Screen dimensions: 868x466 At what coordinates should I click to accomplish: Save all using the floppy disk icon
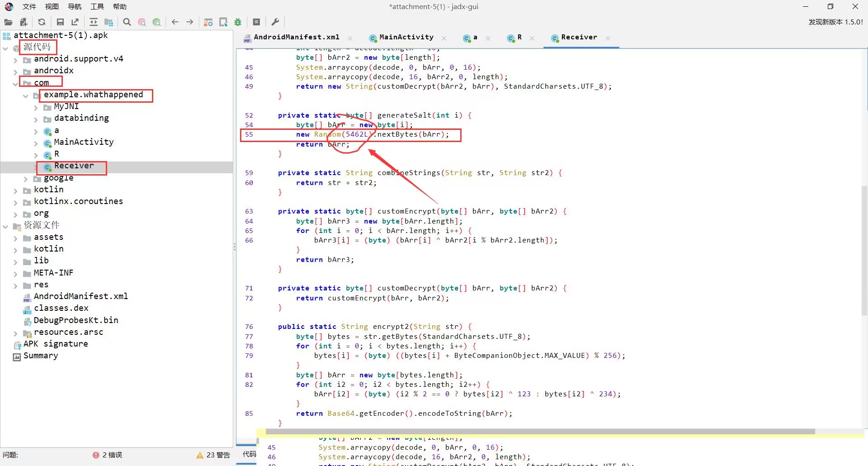pyautogui.click(x=60, y=22)
